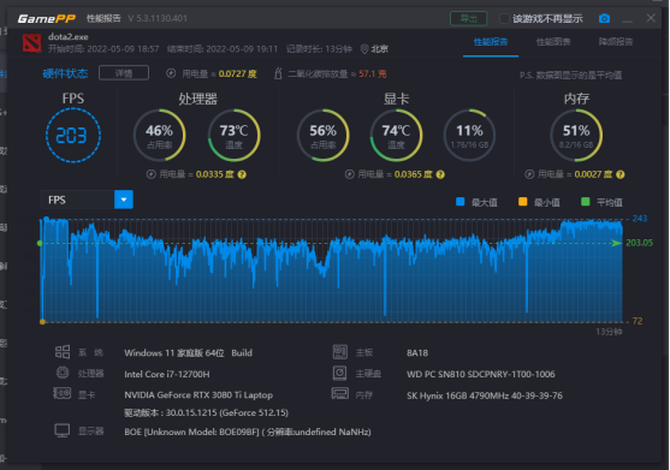The height and width of the screenshot is (470, 670).
Task: Click the location pin icon next to 北京
Action: [x=364, y=49]
